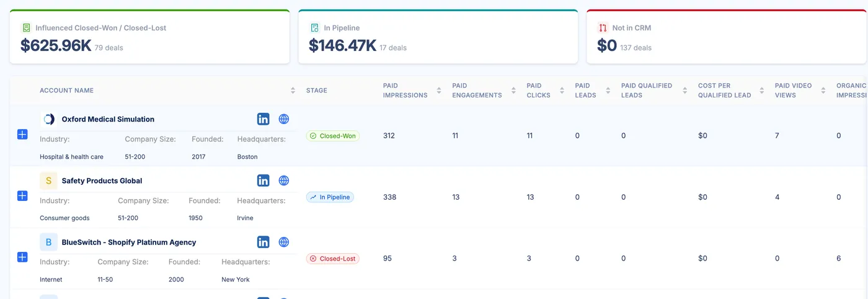Sort by Paid Impressions column
The image size is (868, 299).
438,91
